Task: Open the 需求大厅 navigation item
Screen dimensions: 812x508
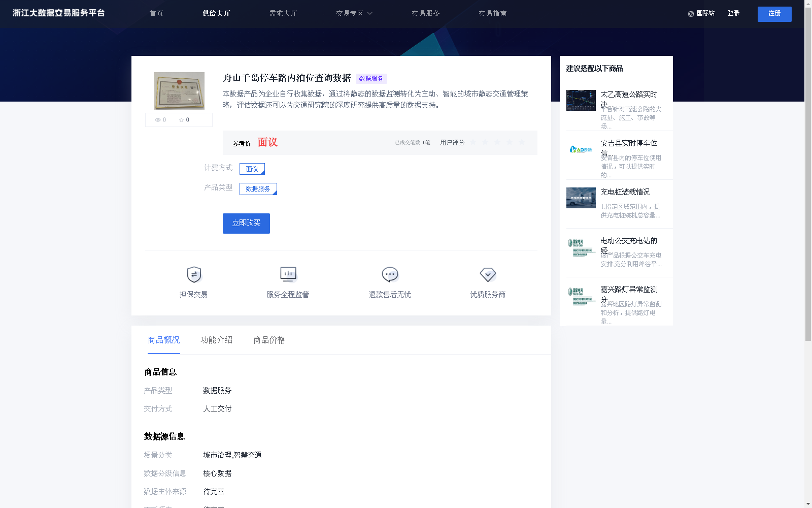Action: tap(283, 14)
